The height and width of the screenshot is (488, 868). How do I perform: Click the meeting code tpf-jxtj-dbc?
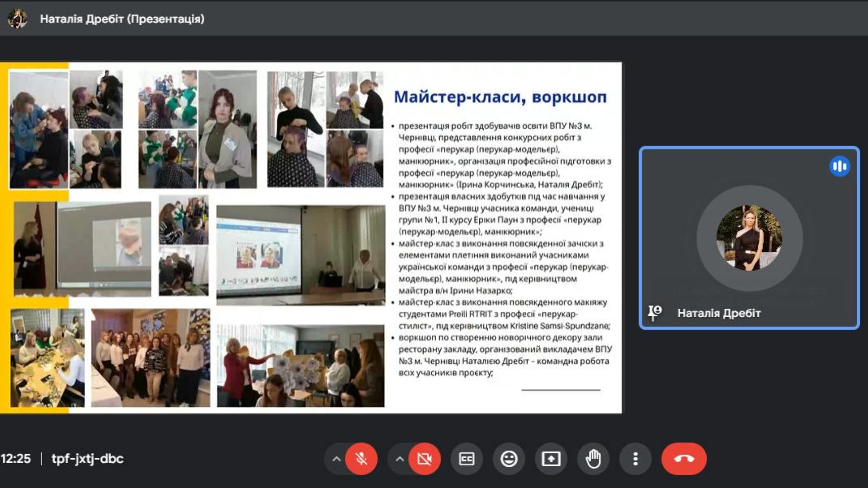pos(87,459)
